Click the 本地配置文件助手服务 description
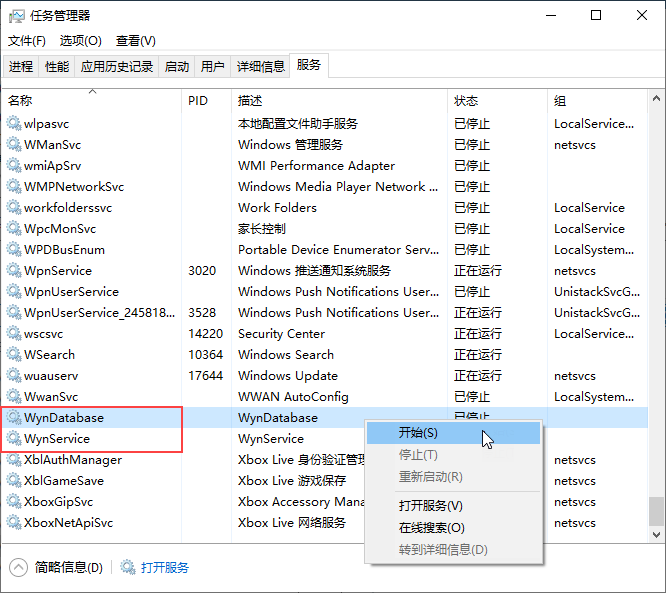 point(298,124)
